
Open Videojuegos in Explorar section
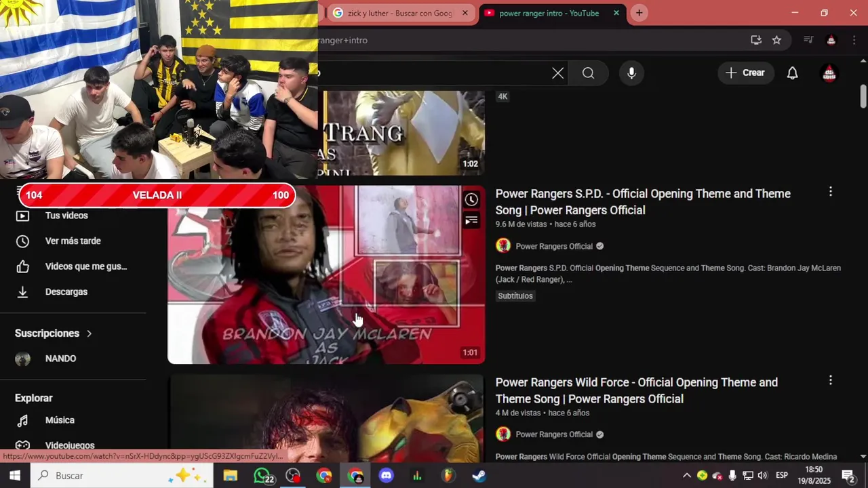pyautogui.click(x=70, y=445)
